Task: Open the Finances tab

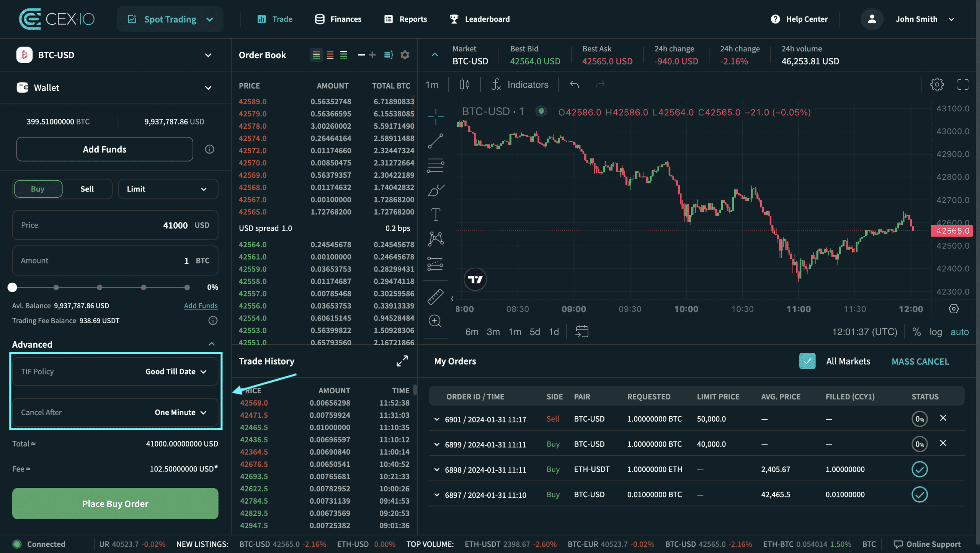Action: click(x=338, y=19)
